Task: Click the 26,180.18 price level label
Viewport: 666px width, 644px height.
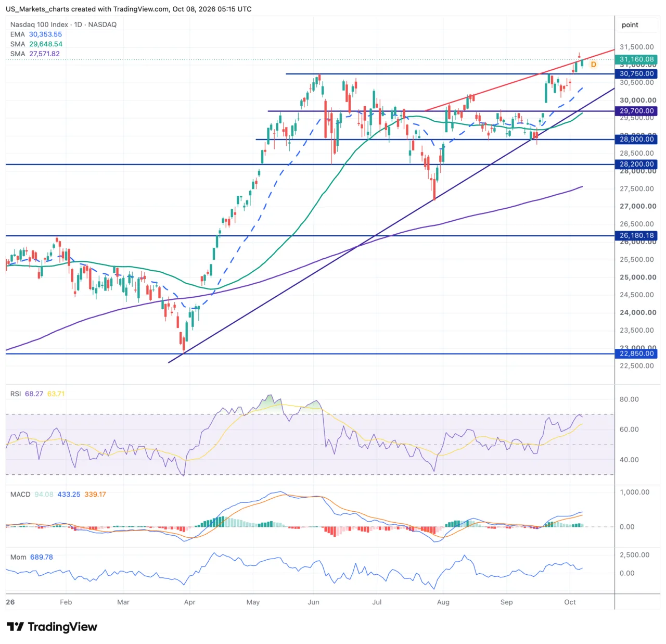Action: [636, 235]
